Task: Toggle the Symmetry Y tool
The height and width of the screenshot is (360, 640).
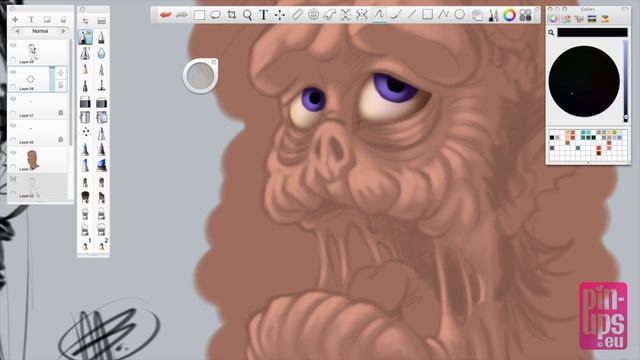Action: [x=361, y=15]
